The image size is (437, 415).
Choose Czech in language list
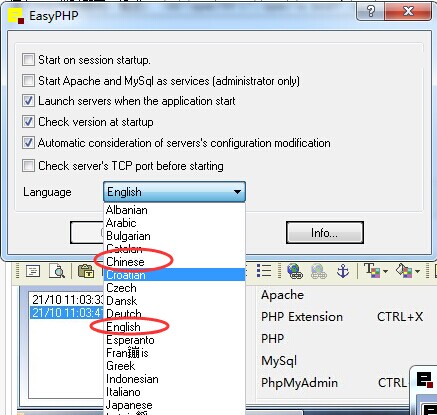point(175,288)
